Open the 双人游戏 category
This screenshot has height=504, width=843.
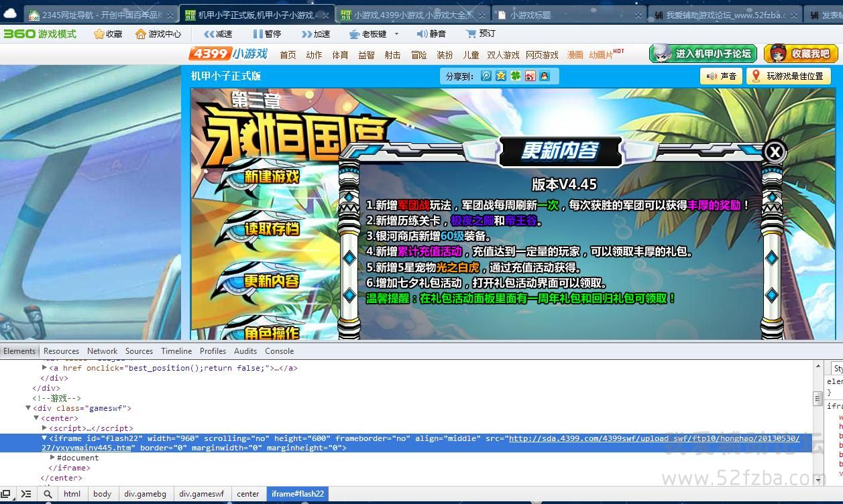point(503,55)
